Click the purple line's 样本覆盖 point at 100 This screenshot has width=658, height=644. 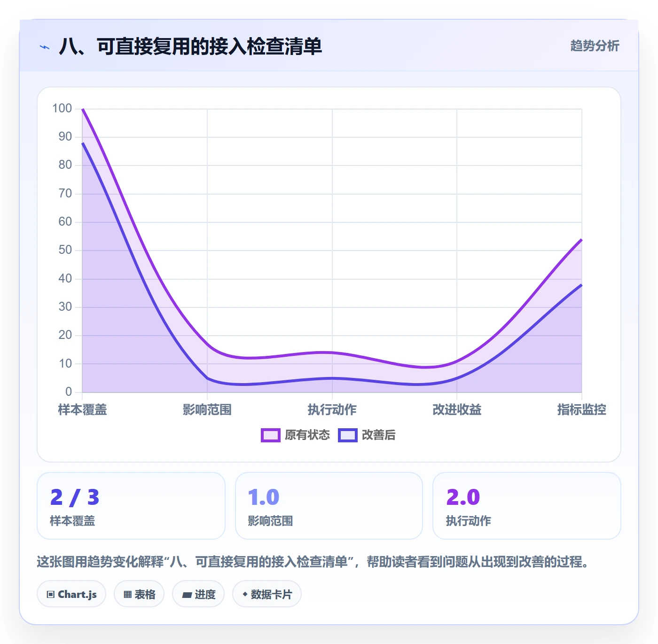83,109
